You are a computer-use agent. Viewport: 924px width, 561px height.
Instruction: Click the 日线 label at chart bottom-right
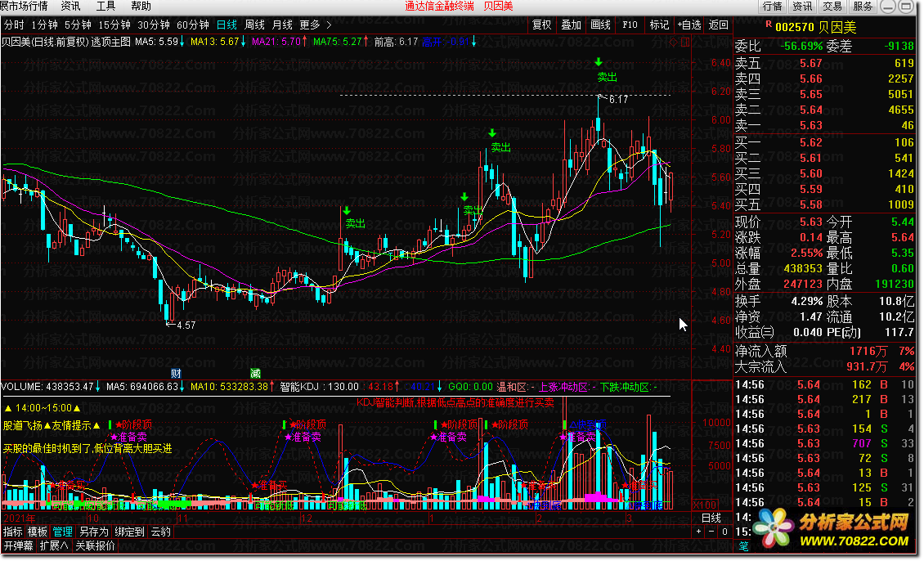[711, 518]
